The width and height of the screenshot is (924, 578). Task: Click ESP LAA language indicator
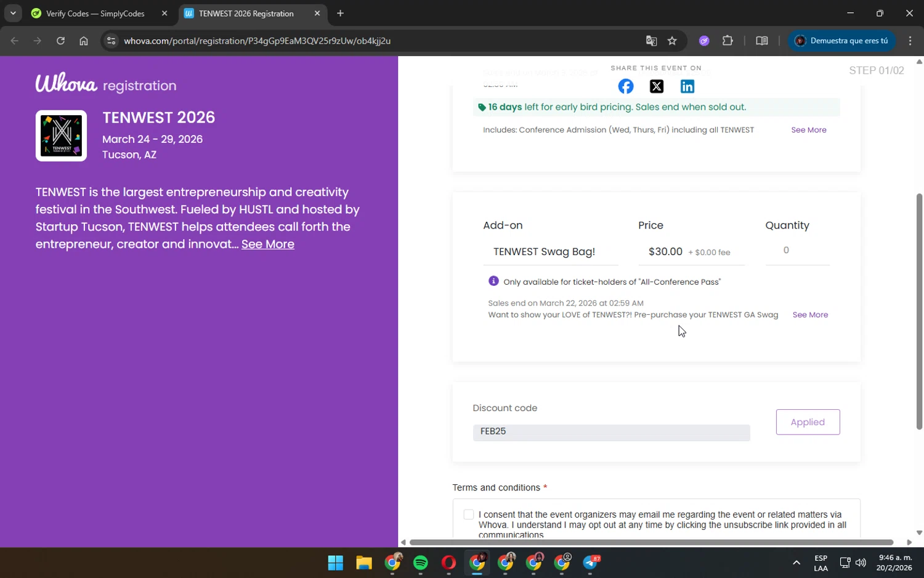(x=821, y=563)
